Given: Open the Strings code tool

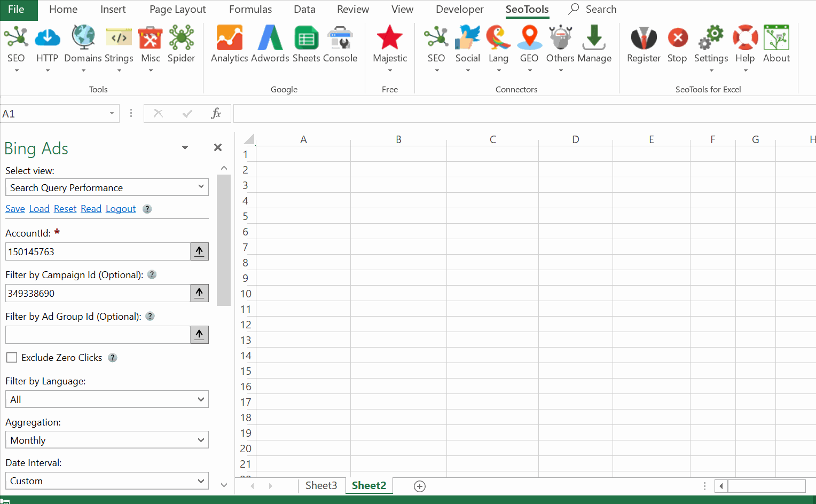Looking at the screenshot, I should point(119,37).
